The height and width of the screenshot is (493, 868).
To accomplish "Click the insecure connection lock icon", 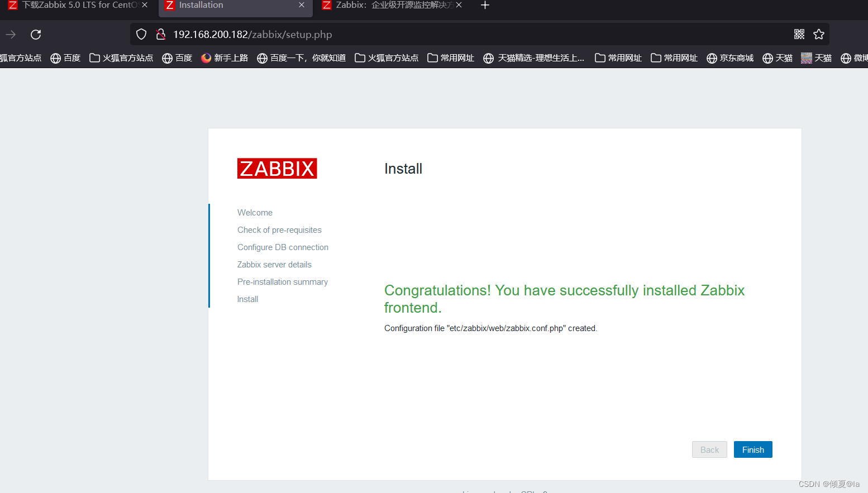I will tap(161, 35).
